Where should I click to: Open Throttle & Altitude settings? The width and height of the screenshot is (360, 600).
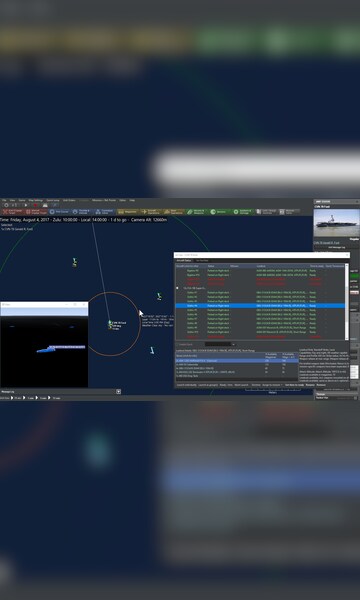point(81,212)
